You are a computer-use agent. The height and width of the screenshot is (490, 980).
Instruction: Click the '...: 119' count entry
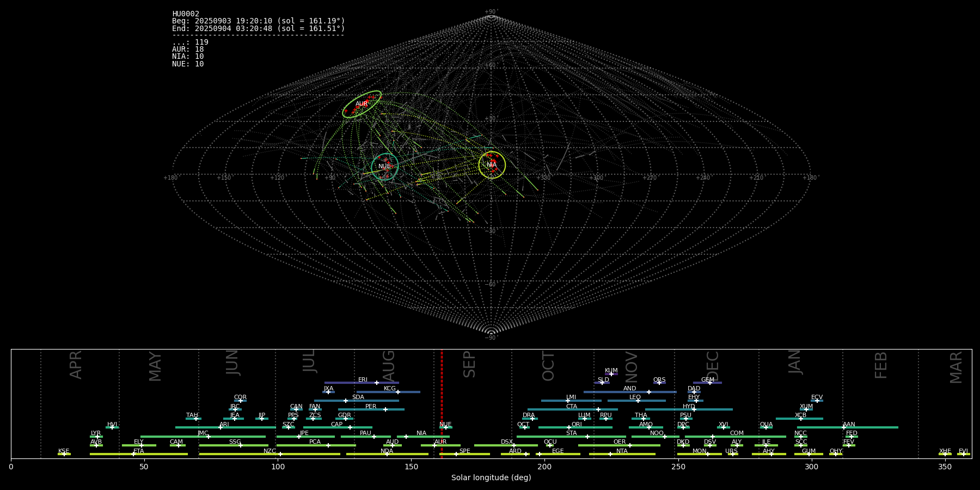click(x=190, y=42)
